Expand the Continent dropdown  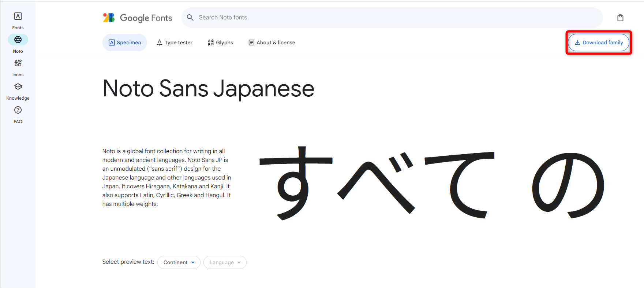179,262
